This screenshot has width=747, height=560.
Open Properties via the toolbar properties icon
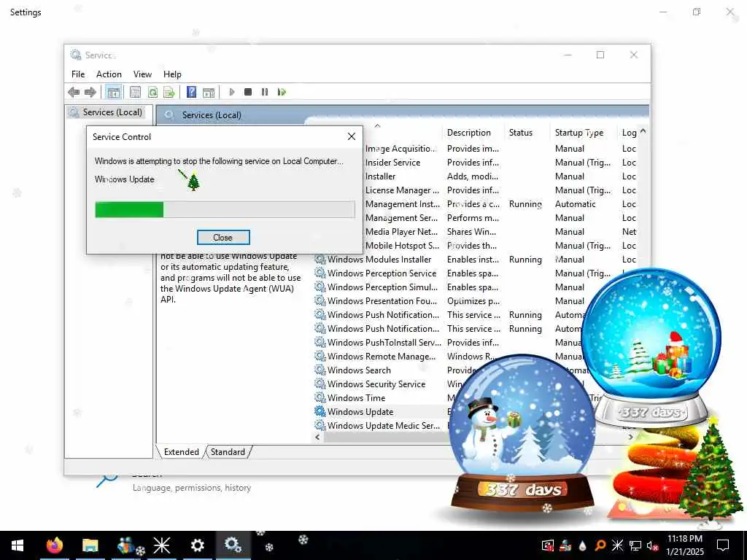[x=135, y=92]
